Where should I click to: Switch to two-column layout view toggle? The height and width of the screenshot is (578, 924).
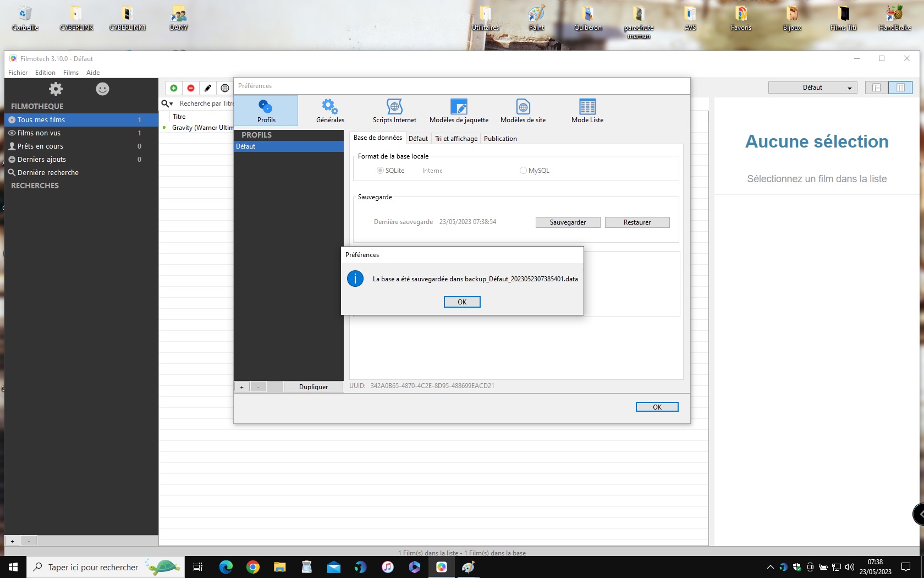[900, 88]
